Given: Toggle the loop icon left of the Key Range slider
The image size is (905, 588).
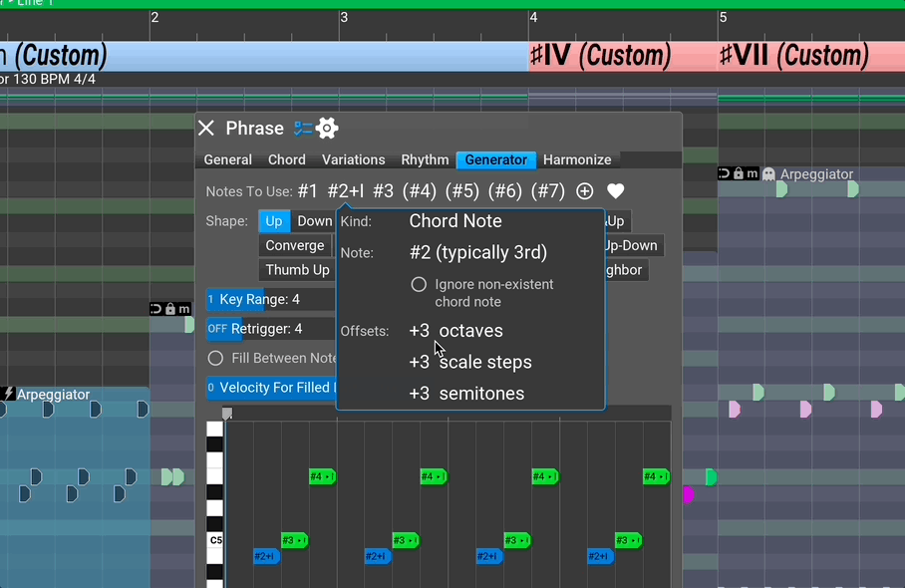Looking at the screenshot, I should [x=155, y=309].
